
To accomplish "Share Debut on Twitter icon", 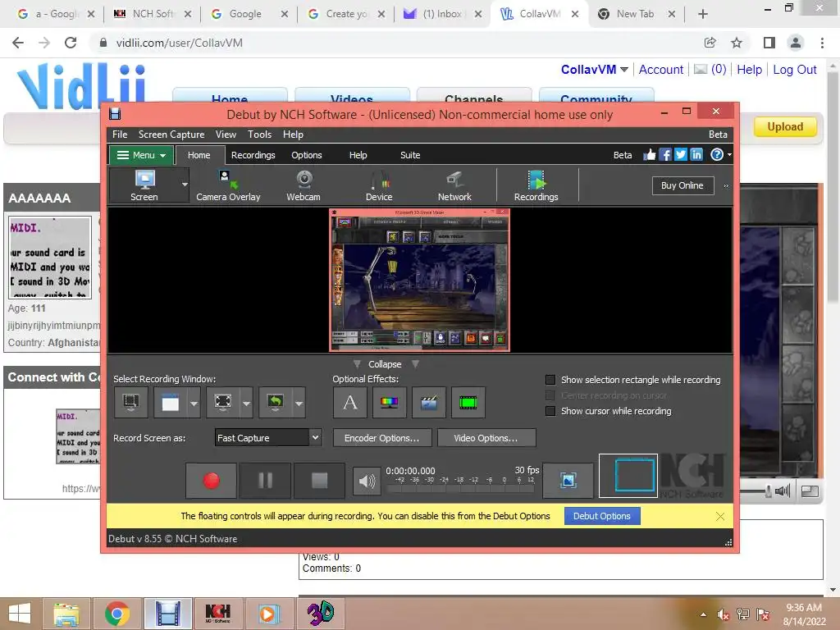I will pos(680,155).
